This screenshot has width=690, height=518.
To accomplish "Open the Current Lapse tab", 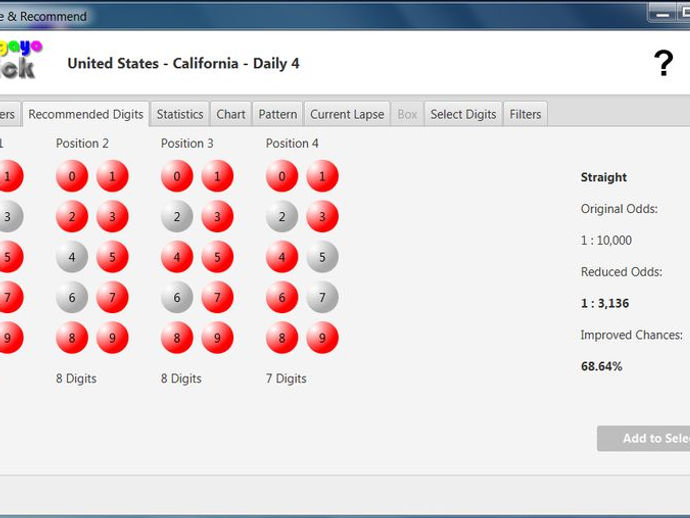I will coord(347,114).
